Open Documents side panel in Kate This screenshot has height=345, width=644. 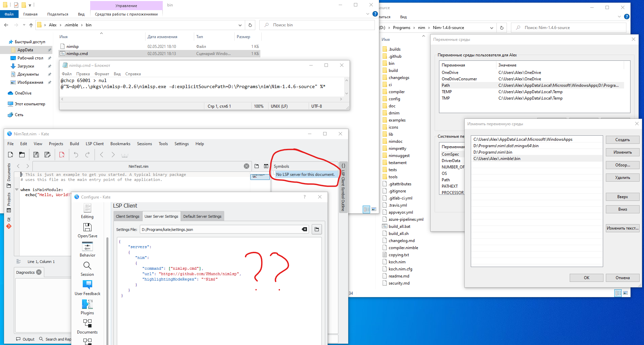[9, 176]
